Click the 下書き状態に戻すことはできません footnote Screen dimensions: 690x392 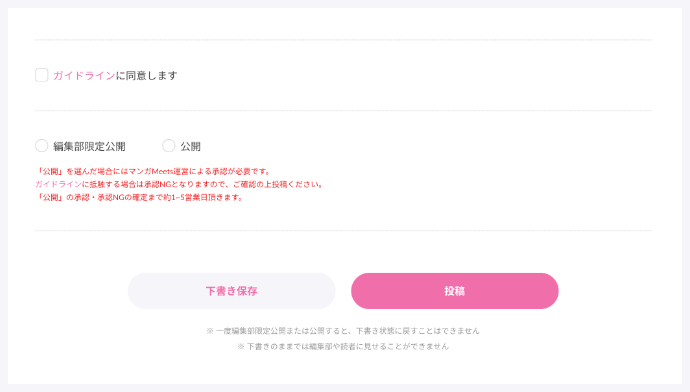(343, 331)
